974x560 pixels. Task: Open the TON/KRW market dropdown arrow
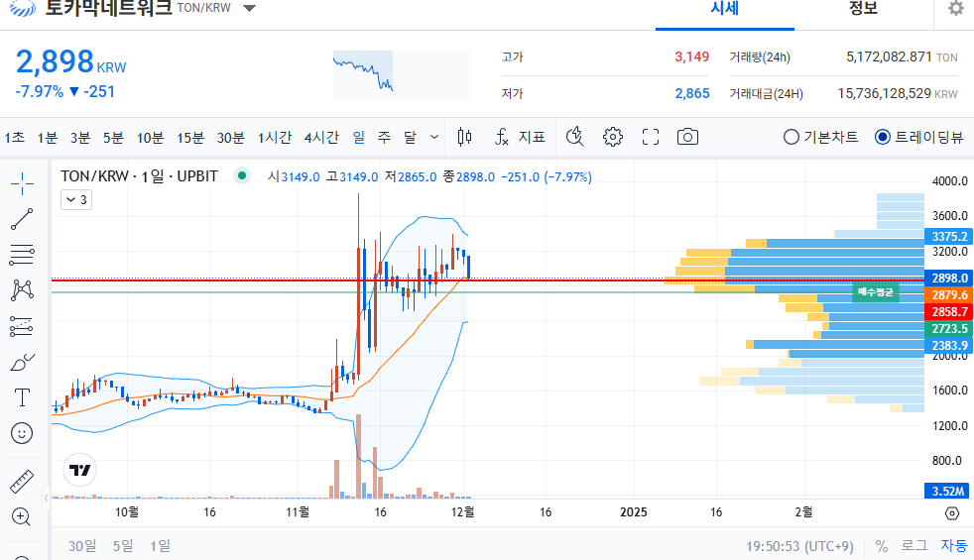(x=249, y=9)
